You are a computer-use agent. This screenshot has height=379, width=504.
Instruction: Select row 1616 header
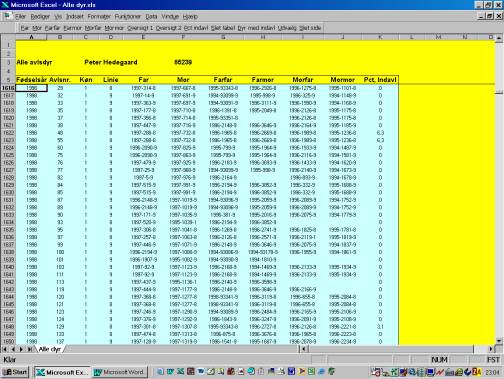pos(8,88)
